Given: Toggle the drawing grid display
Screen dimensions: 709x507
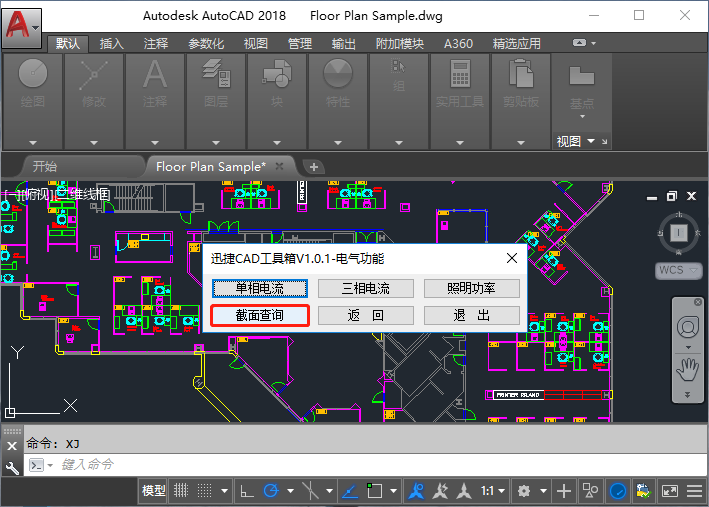Looking at the screenshot, I should [181, 491].
